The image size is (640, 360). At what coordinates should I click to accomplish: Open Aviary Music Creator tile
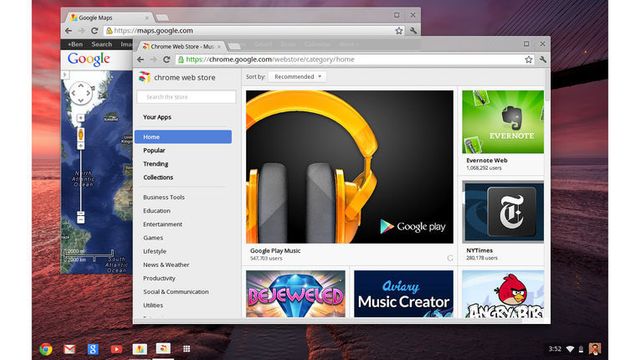[404, 293]
